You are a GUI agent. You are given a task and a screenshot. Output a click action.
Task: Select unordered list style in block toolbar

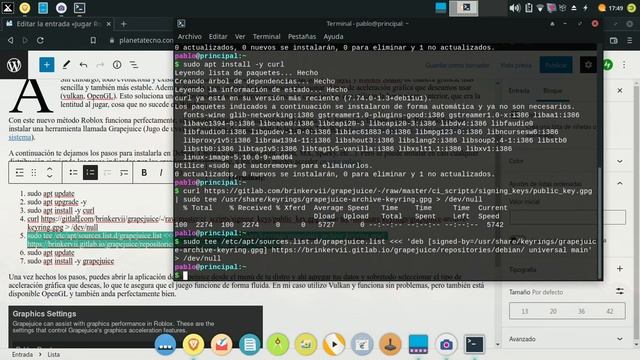point(73,173)
